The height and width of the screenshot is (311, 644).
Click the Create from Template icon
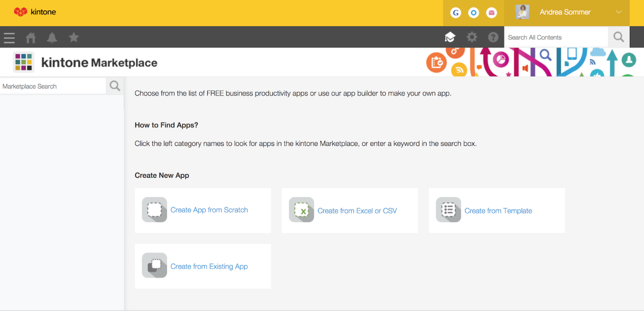coord(448,210)
